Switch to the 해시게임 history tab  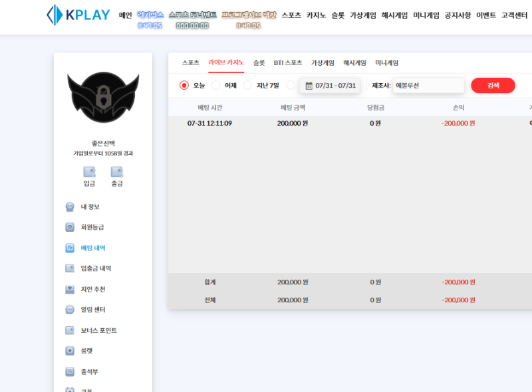[354, 62]
